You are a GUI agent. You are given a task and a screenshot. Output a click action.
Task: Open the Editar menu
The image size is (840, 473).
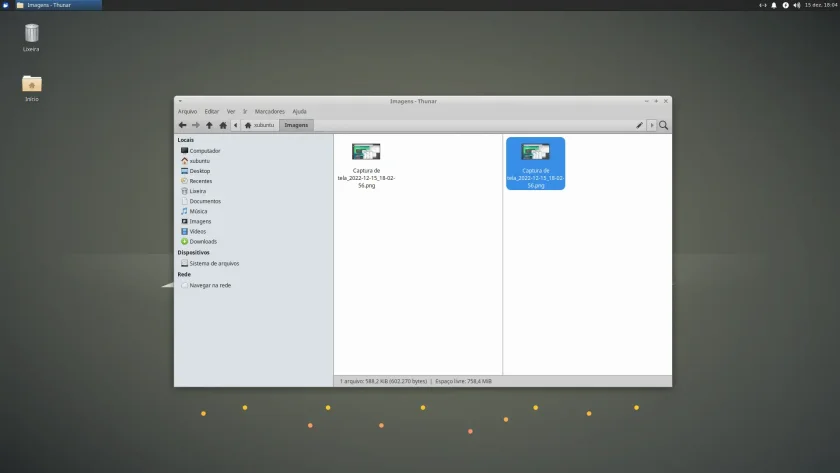coord(212,111)
